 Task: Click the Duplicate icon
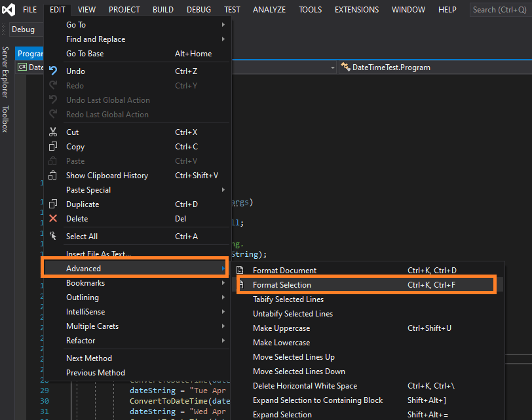tap(53, 204)
